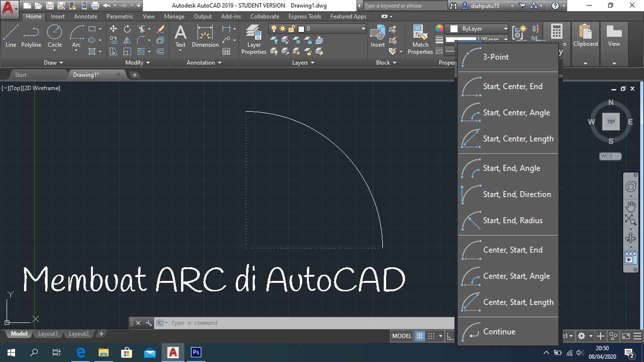Image resolution: width=644 pixels, height=362 pixels.
Task: Select the Stretch tool
Action: pos(113,51)
